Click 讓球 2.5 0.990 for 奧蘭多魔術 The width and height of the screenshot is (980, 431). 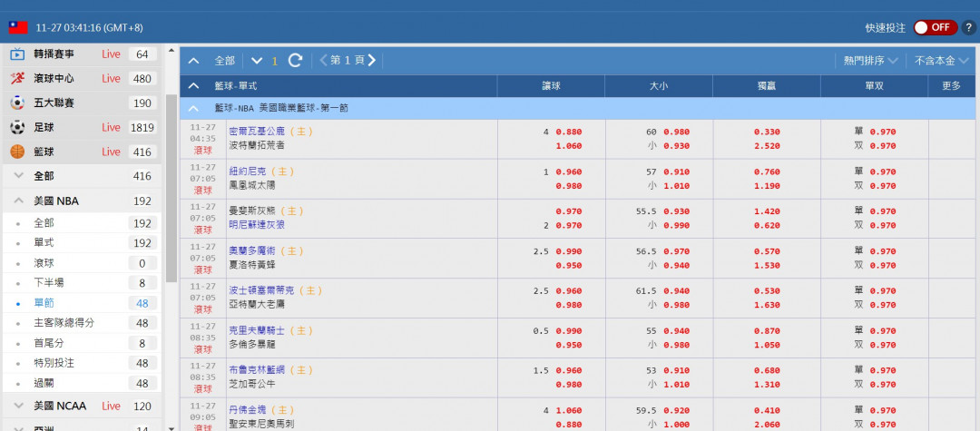[569, 251]
